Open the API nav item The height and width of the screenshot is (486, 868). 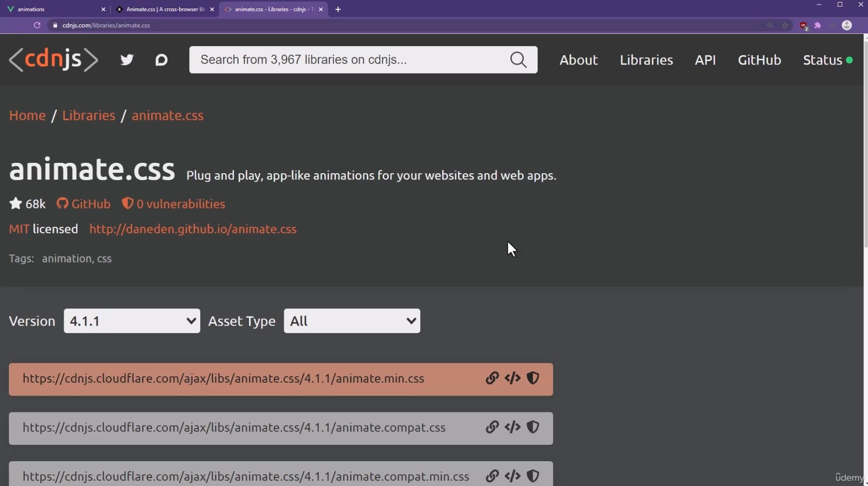(705, 60)
